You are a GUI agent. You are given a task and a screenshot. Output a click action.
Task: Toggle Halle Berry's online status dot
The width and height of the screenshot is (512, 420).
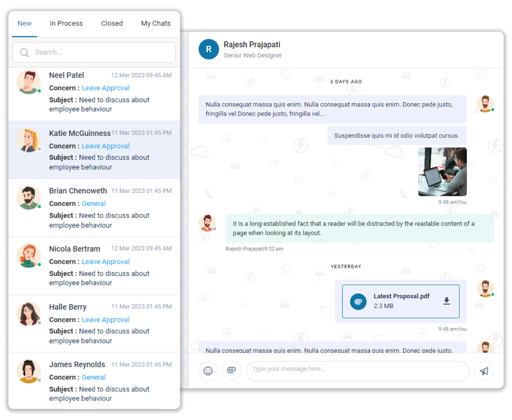pyautogui.click(x=39, y=323)
